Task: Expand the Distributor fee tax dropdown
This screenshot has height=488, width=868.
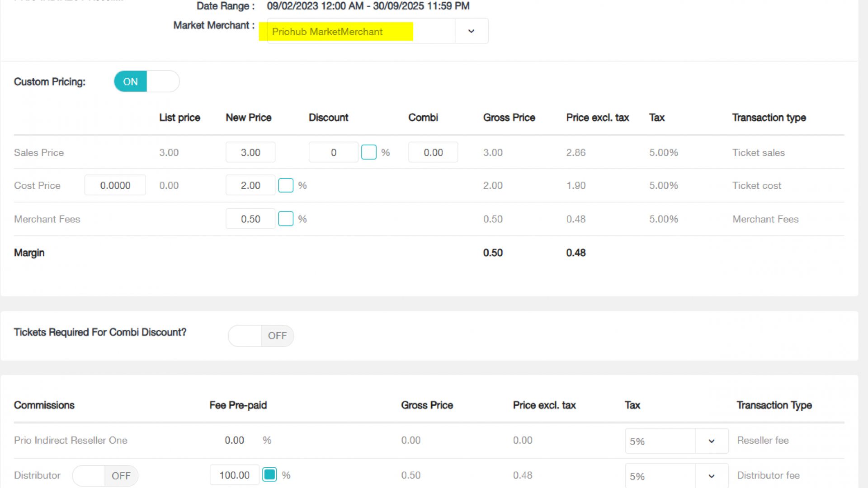Action: (x=712, y=475)
